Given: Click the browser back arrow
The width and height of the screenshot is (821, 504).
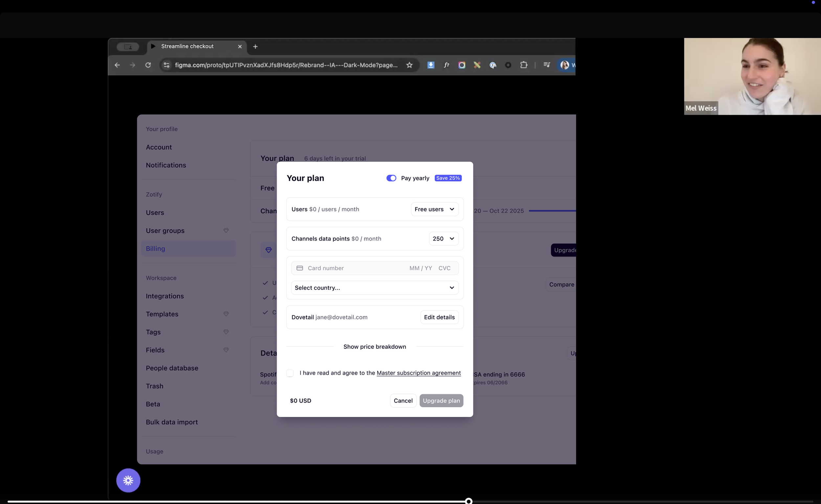Looking at the screenshot, I should coord(117,65).
